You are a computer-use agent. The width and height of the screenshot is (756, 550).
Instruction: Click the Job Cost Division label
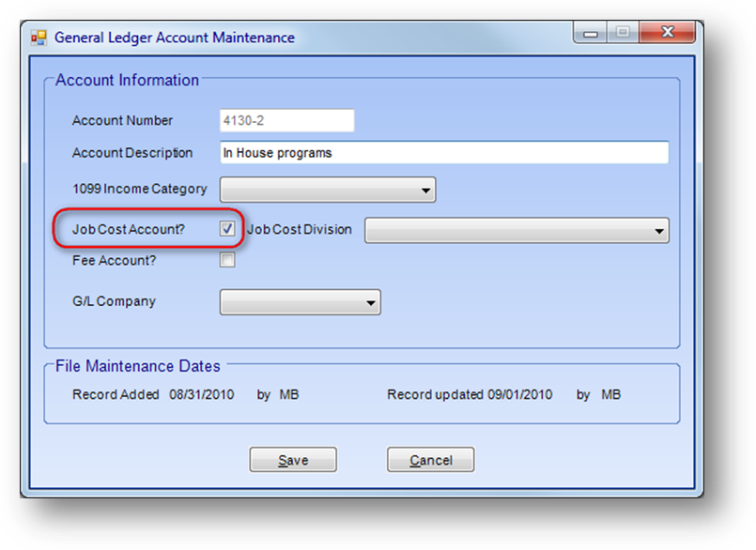click(x=300, y=229)
